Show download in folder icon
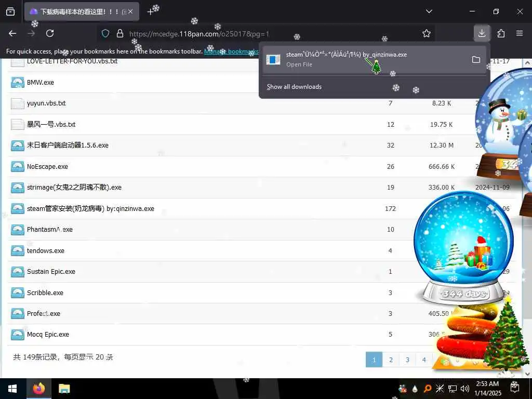The image size is (532, 399). click(476, 59)
